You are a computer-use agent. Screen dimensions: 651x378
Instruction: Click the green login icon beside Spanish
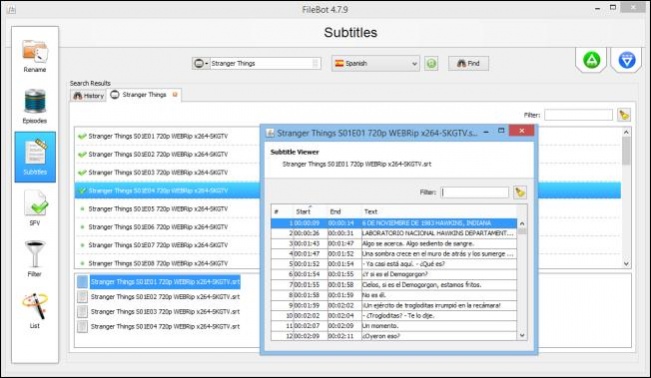coord(431,64)
